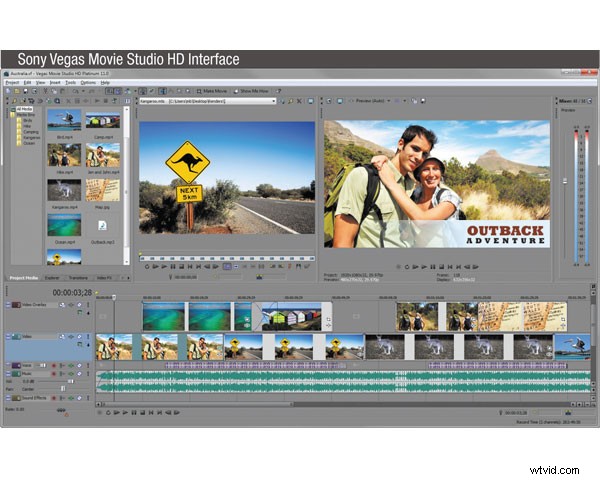This screenshot has width=600, height=480.
Task: Click the Cut scissors icon in toolbar
Action: [x=45, y=91]
